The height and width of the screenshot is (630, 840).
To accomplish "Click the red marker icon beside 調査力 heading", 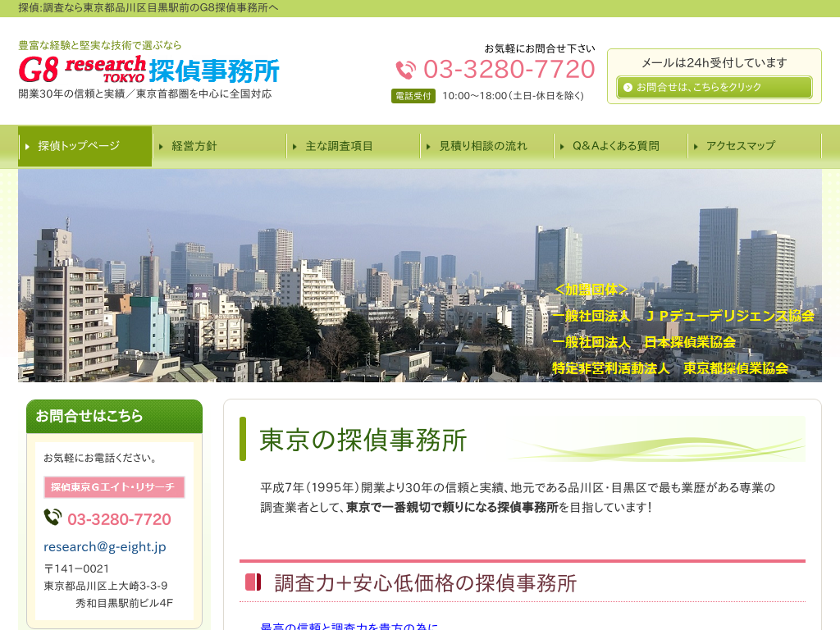I will [x=253, y=582].
